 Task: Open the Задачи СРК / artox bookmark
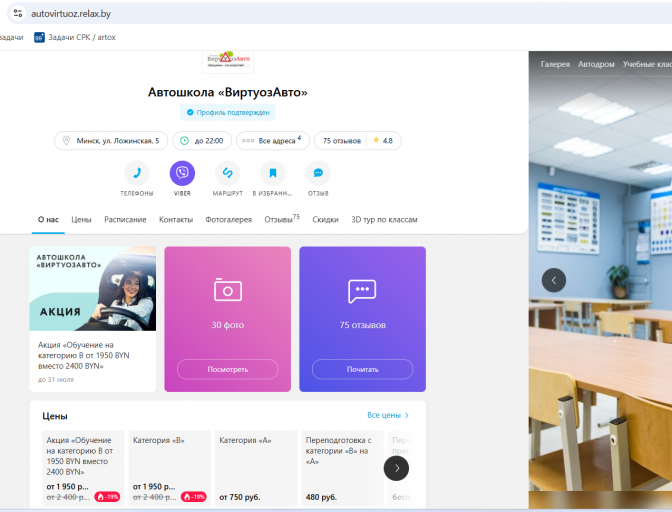[x=75, y=37]
